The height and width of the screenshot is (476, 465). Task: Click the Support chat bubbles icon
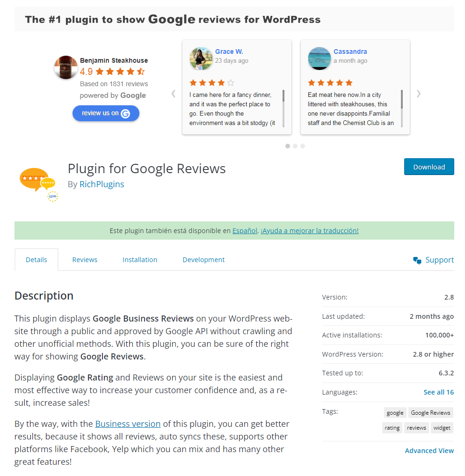click(417, 260)
